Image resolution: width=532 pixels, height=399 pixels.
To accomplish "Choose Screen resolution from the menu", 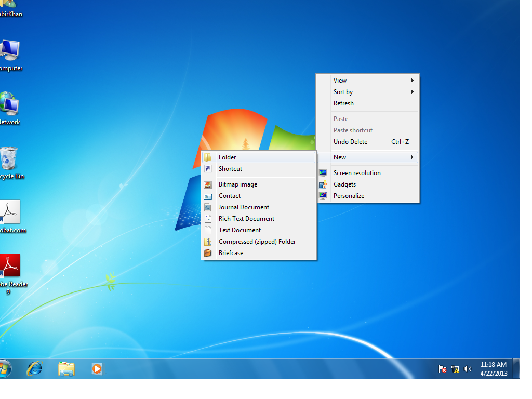I will pyautogui.click(x=368, y=173).
